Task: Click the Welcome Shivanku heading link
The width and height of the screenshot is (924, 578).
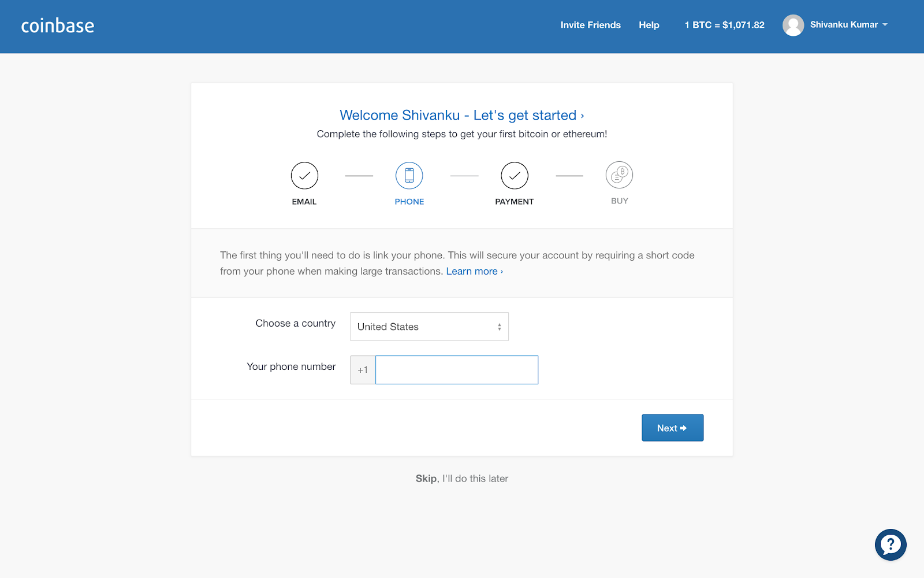Action: [x=462, y=115]
